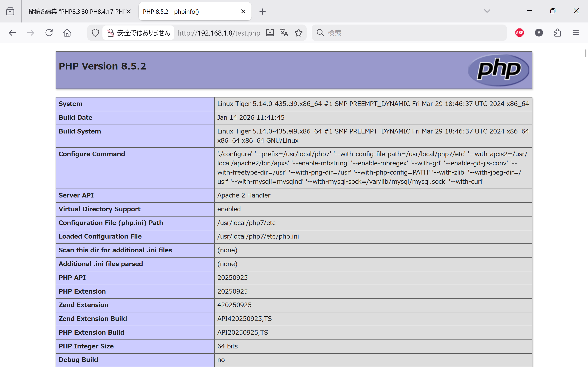This screenshot has height=367, width=588.
Task: Open the extensions puzzle menu
Action: click(557, 33)
